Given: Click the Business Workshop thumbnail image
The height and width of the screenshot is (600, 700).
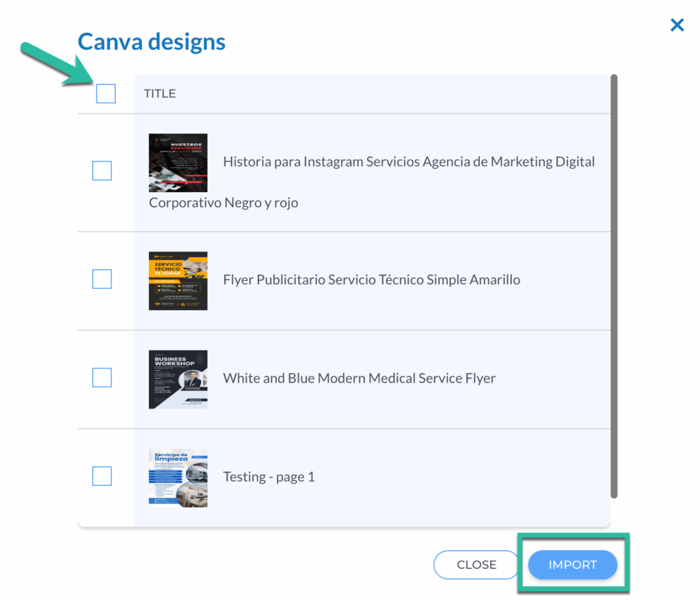Looking at the screenshot, I should click(x=178, y=379).
